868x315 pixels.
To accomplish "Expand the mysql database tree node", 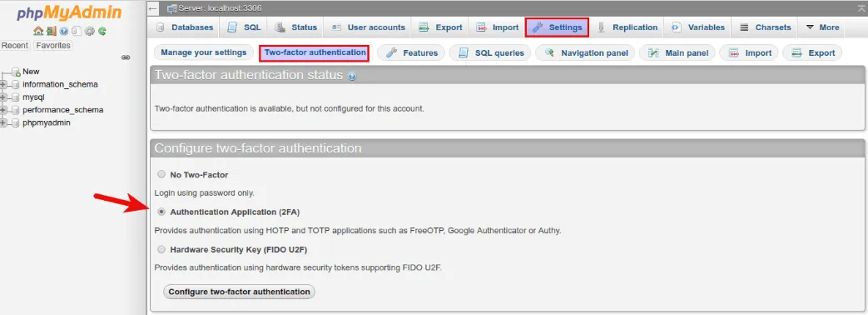I will pos(3,97).
